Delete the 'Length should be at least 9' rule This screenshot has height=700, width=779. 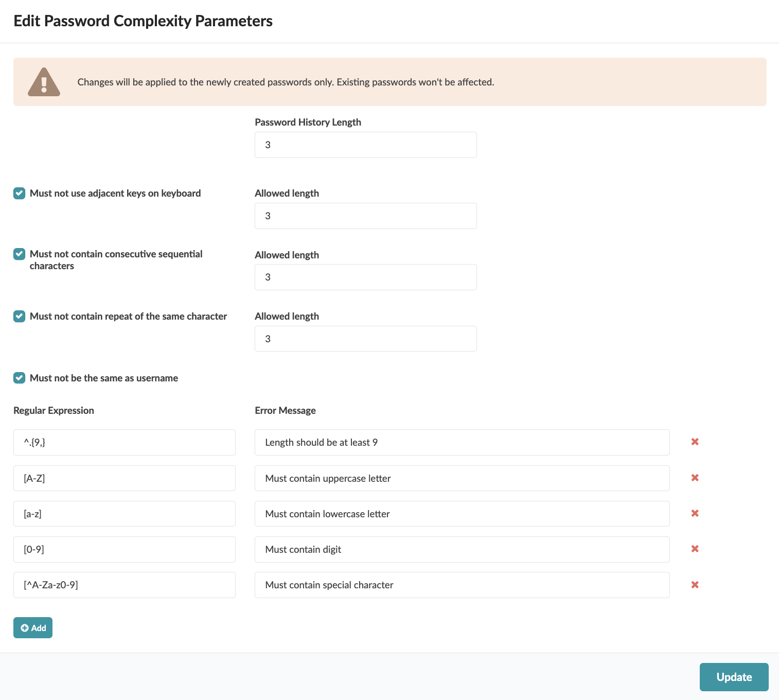click(695, 442)
